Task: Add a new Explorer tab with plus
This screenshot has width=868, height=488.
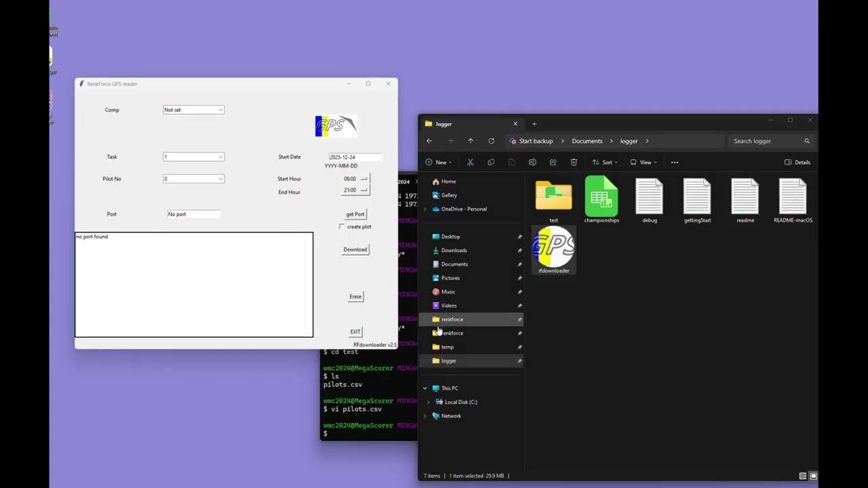Action: pos(534,123)
